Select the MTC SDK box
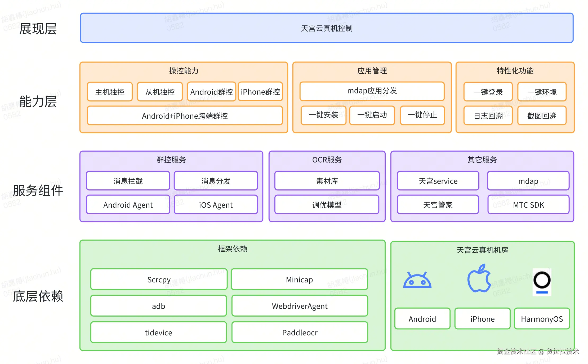This screenshot has width=588, height=364. point(528,205)
